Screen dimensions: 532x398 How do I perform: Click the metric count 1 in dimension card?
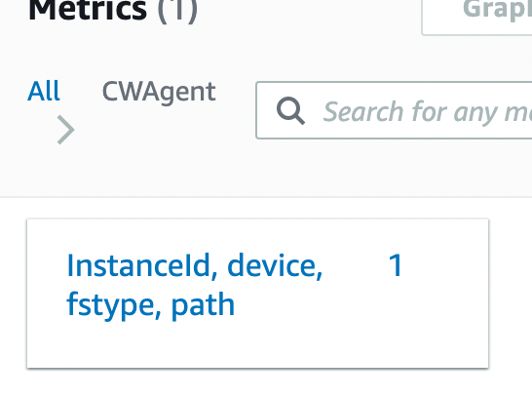tap(396, 265)
